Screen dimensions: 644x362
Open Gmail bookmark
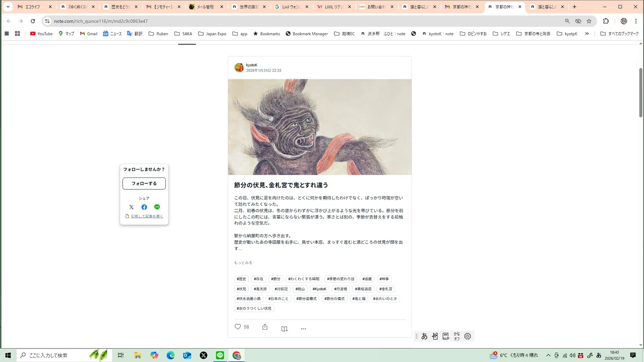89,33
